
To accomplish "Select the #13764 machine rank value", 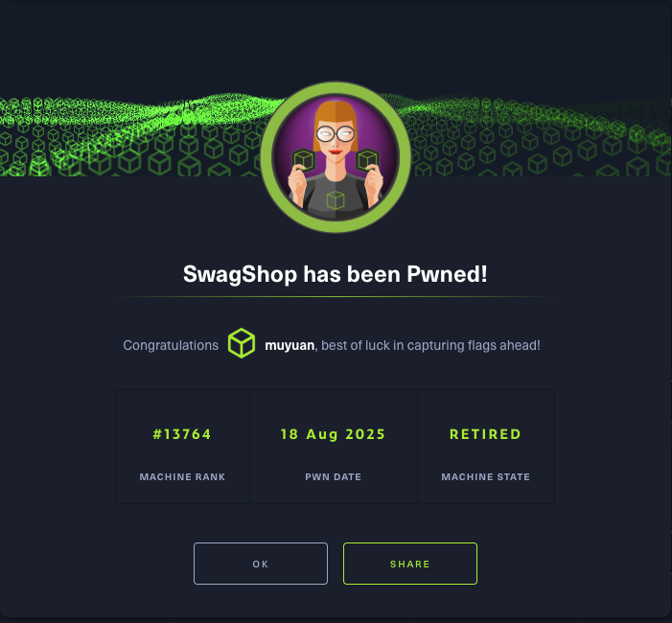I will coord(182,434).
